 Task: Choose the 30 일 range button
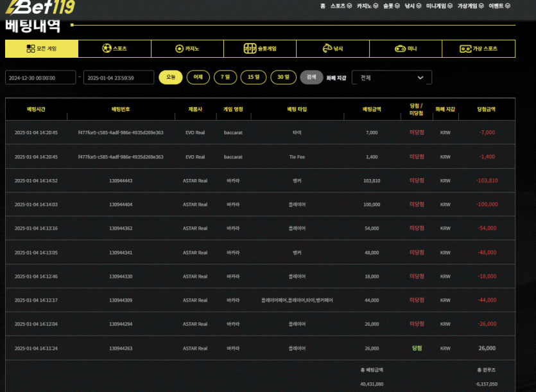coord(283,77)
